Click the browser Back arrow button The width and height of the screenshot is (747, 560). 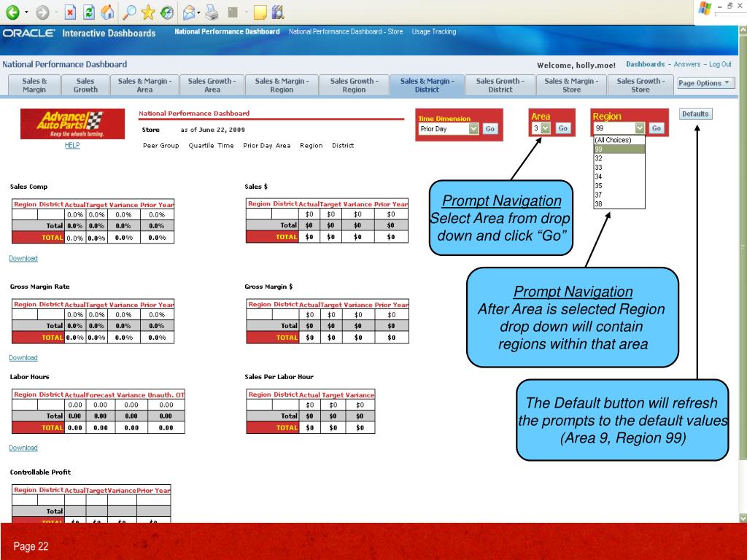[x=12, y=12]
